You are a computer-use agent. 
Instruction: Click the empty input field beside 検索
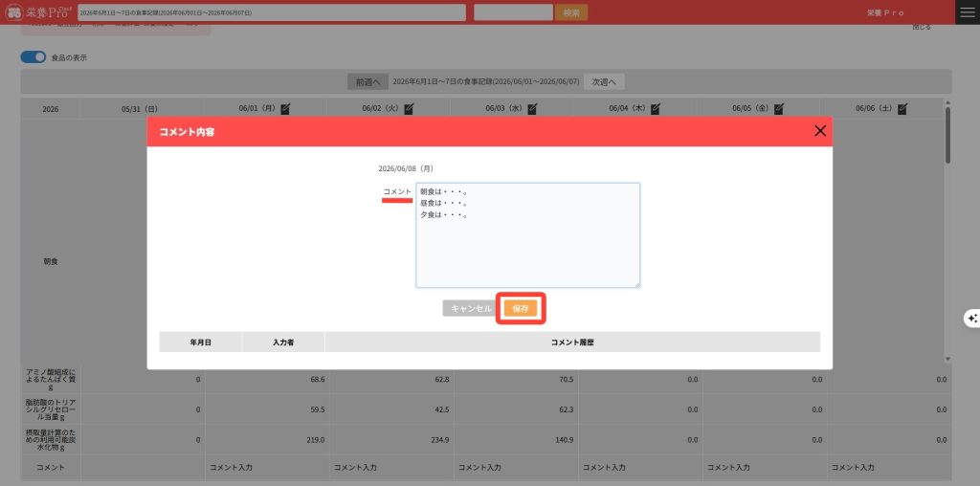513,12
